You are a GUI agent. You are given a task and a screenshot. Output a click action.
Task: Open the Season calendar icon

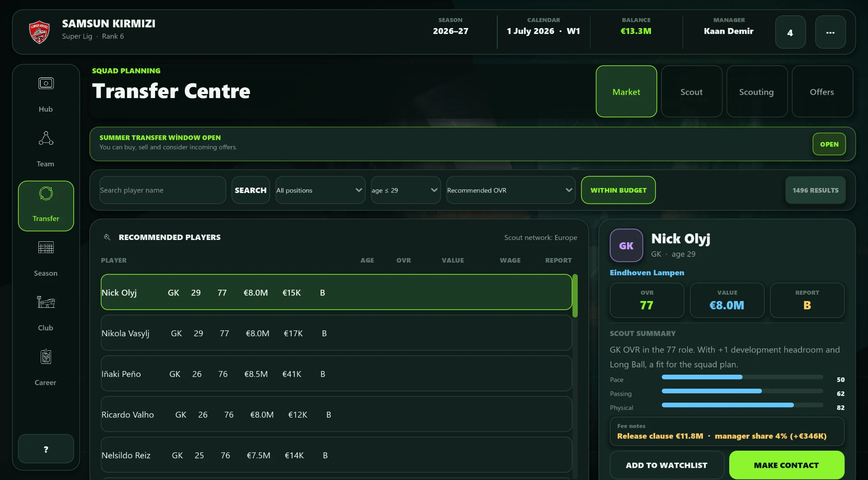[46, 248]
